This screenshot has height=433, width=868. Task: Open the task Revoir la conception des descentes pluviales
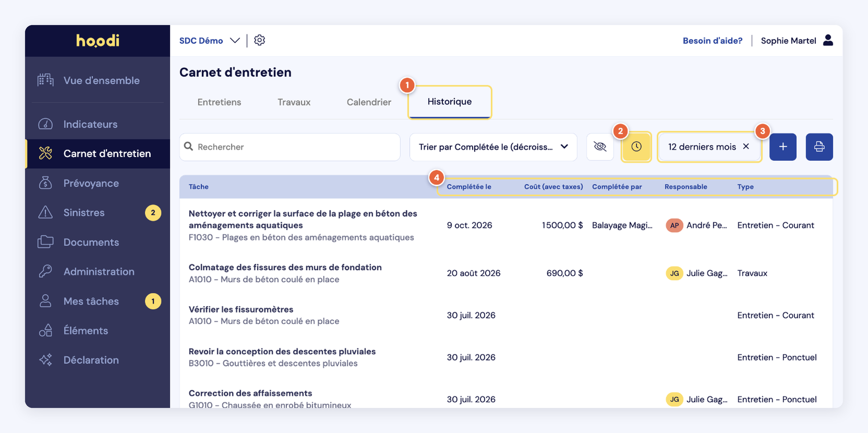282,351
